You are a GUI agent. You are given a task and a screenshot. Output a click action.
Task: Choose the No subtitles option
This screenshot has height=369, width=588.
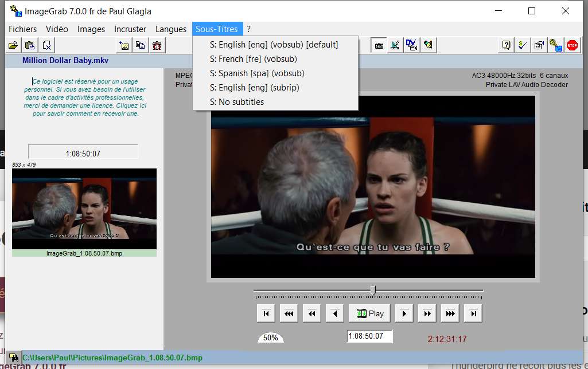[237, 102]
